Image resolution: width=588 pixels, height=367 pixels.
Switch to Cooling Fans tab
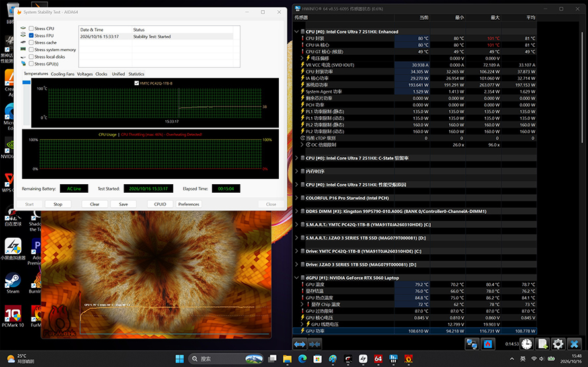(63, 74)
